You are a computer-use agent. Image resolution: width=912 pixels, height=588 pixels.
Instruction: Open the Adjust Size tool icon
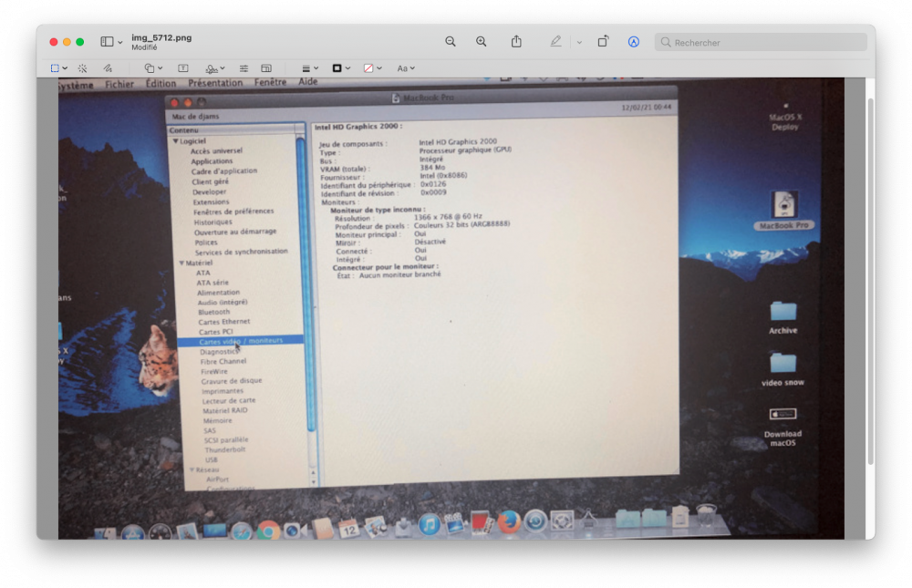click(x=266, y=68)
